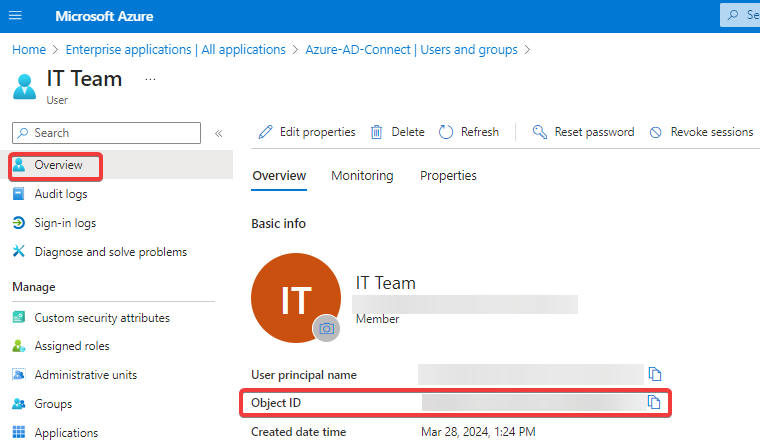
Task: Click Reset password toolbar button
Action: click(x=583, y=132)
